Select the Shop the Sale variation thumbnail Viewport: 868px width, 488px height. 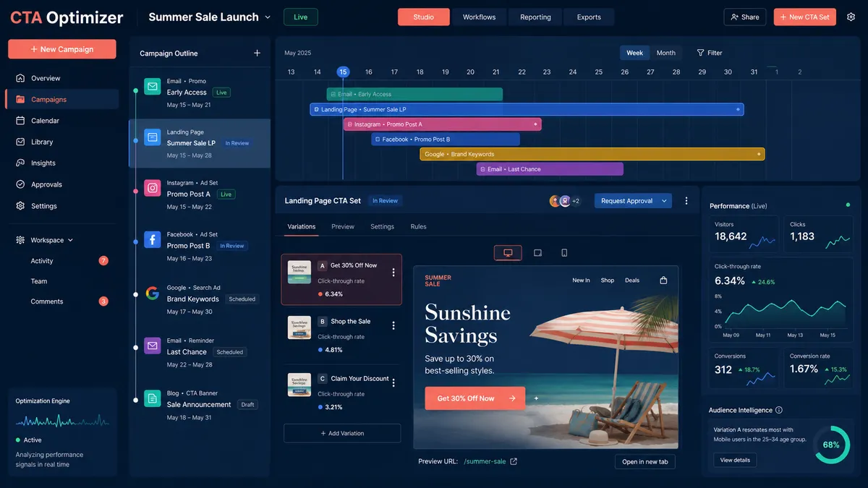(x=299, y=328)
